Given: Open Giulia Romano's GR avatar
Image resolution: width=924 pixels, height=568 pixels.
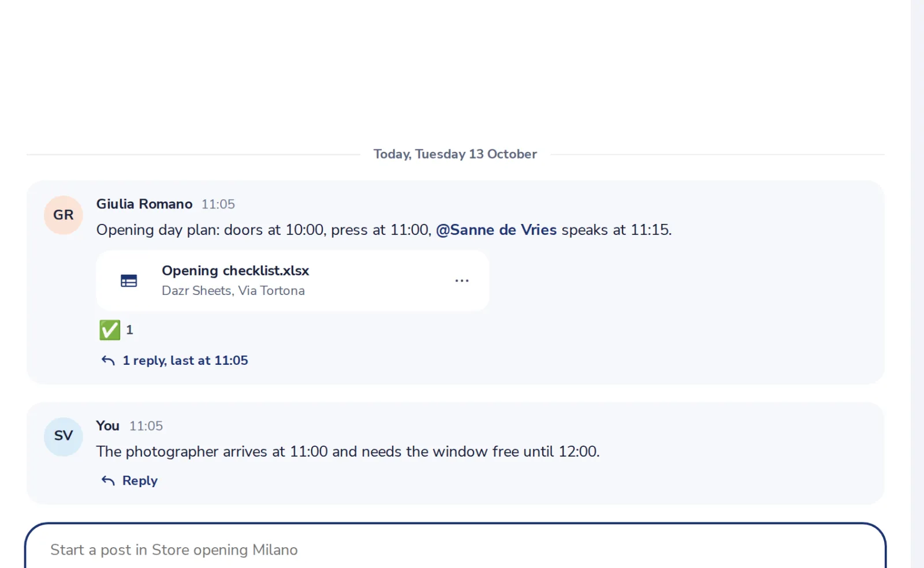Looking at the screenshot, I should [64, 215].
